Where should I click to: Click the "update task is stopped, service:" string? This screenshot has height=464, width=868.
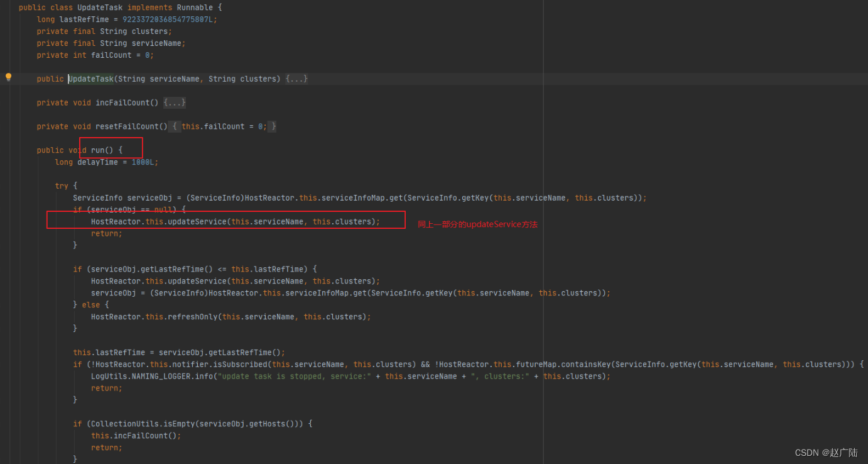pyautogui.click(x=294, y=377)
